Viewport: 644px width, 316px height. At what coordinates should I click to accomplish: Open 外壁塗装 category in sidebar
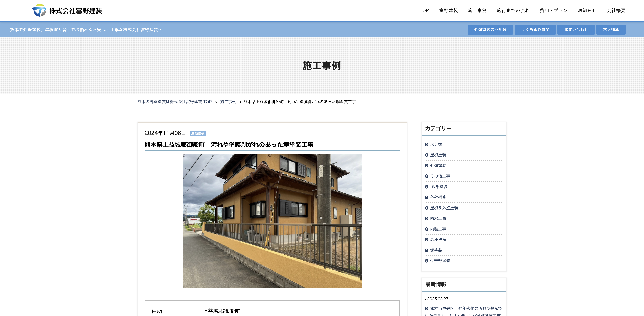point(438,166)
